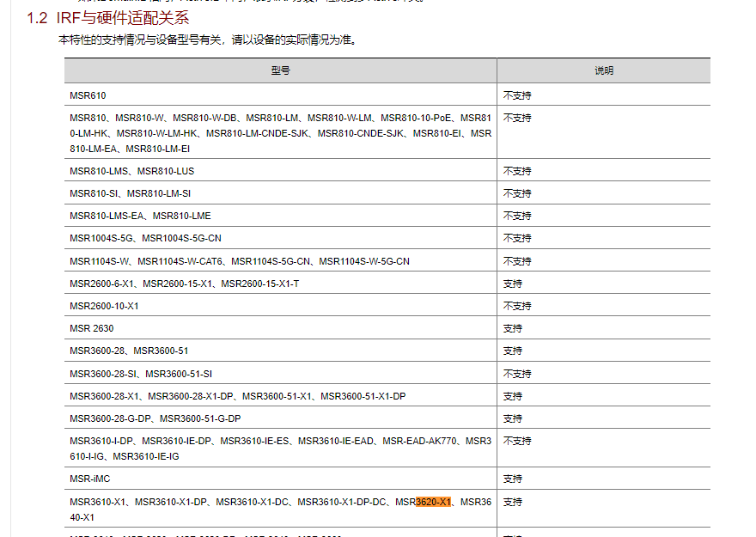Click the 'MSR3600-28、MSR3600-51' cell
The width and height of the screenshot is (756, 537).
point(281,351)
